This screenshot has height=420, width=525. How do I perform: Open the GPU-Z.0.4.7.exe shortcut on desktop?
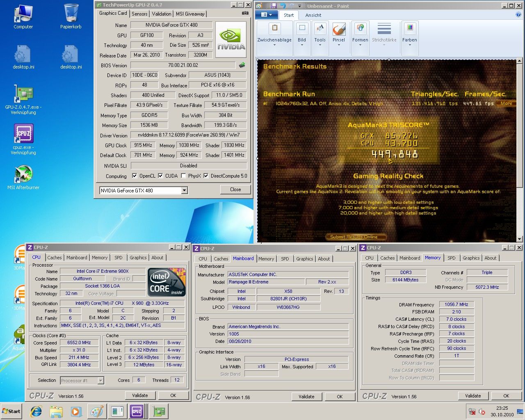[x=23, y=100]
